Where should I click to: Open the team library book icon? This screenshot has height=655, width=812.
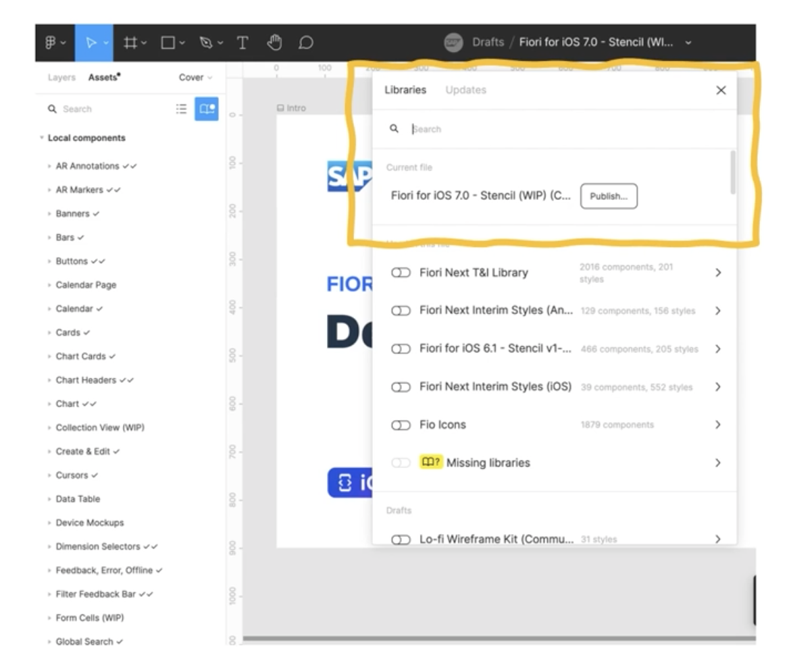click(207, 109)
